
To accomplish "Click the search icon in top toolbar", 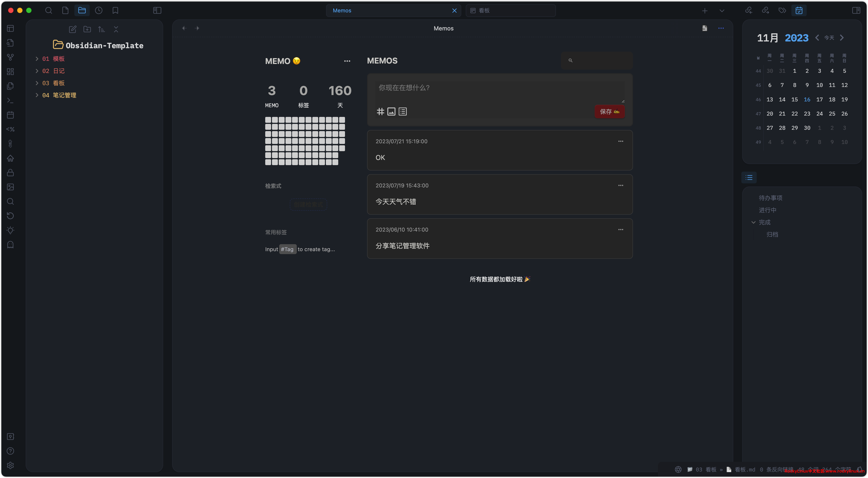I will [48, 10].
